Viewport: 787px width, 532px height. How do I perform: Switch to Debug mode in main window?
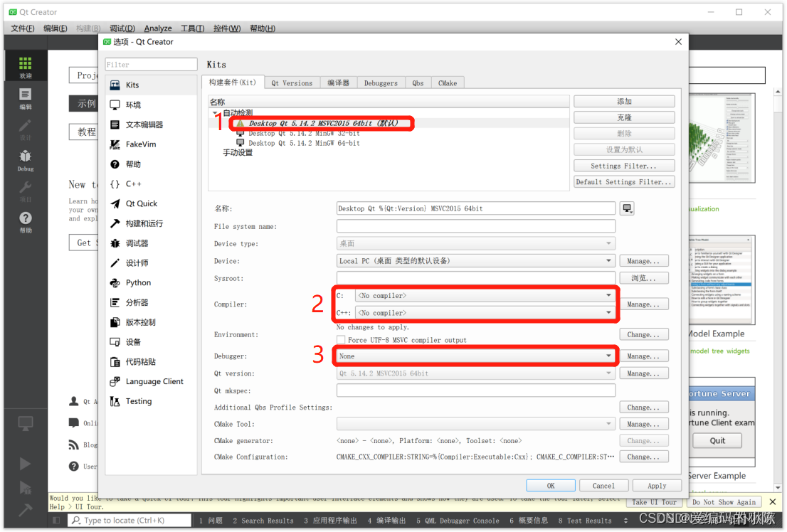[x=25, y=161]
